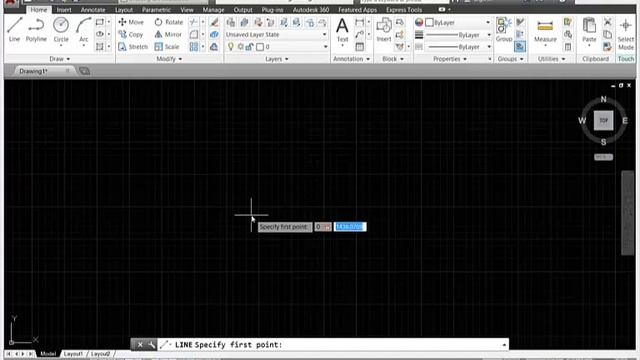Switch to the Insert ribbon tab
Screen dimensions: 640x360
pos(64,10)
